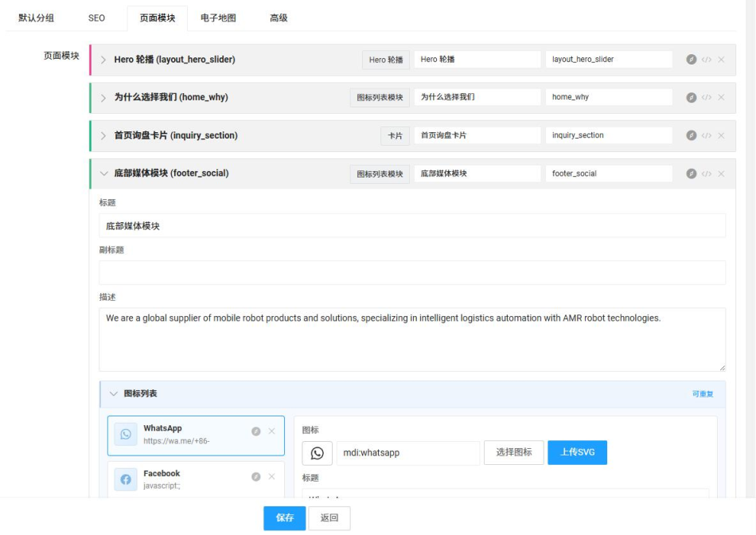
Task: Click the Facebook logo thumbnail in icon list
Action: pos(126,479)
